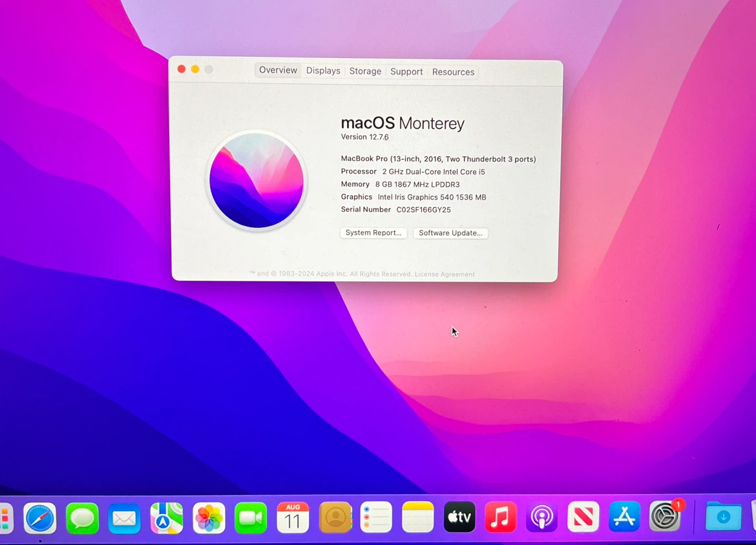Open the Support tab
The image size is (756, 545).
406,72
